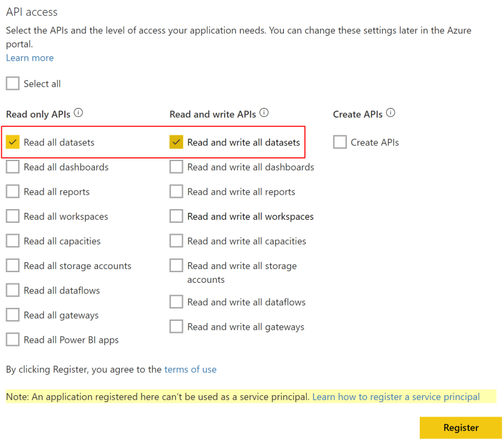View the terms of use
Image resolution: width=504 pixels, height=447 pixels.
pyautogui.click(x=190, y=369)
